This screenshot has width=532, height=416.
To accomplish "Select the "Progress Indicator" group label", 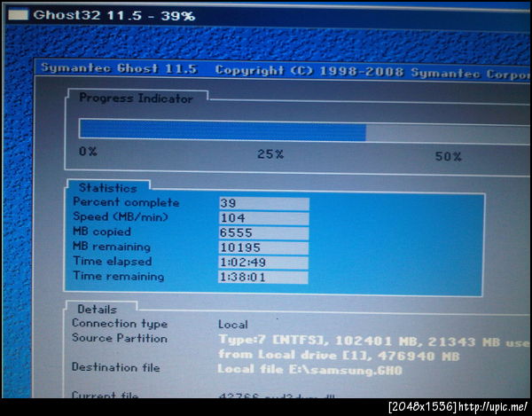I will 136,98.
